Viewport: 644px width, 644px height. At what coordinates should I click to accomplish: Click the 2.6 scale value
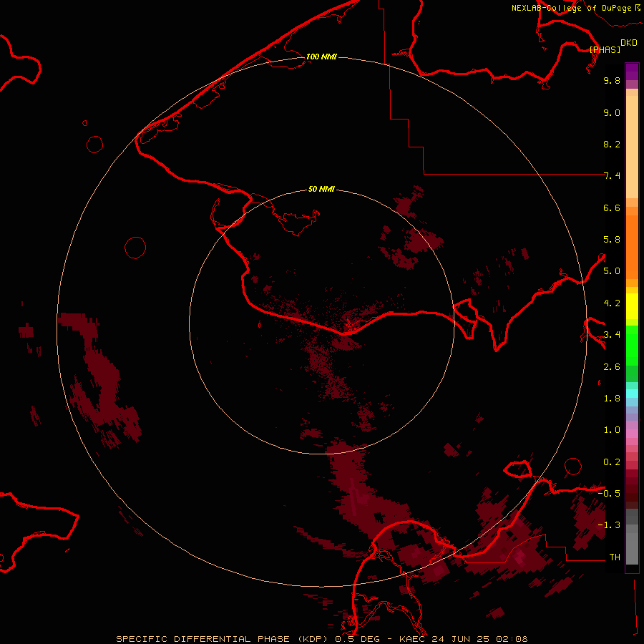point(612,367)
